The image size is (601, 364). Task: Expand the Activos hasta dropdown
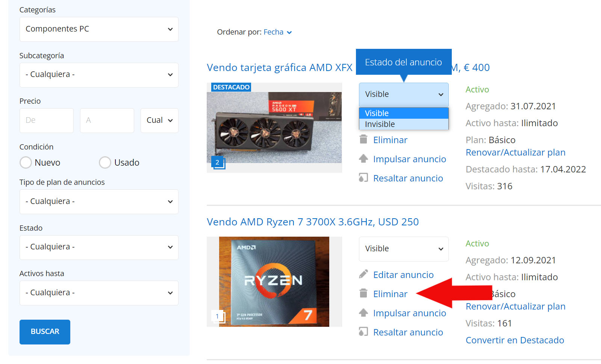[x=99, y=293]
